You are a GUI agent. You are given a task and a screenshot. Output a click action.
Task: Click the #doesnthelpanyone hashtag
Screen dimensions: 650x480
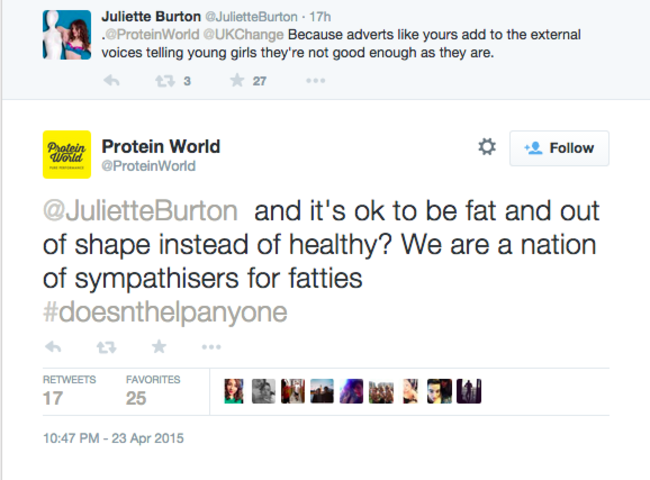tap(164, 313)
